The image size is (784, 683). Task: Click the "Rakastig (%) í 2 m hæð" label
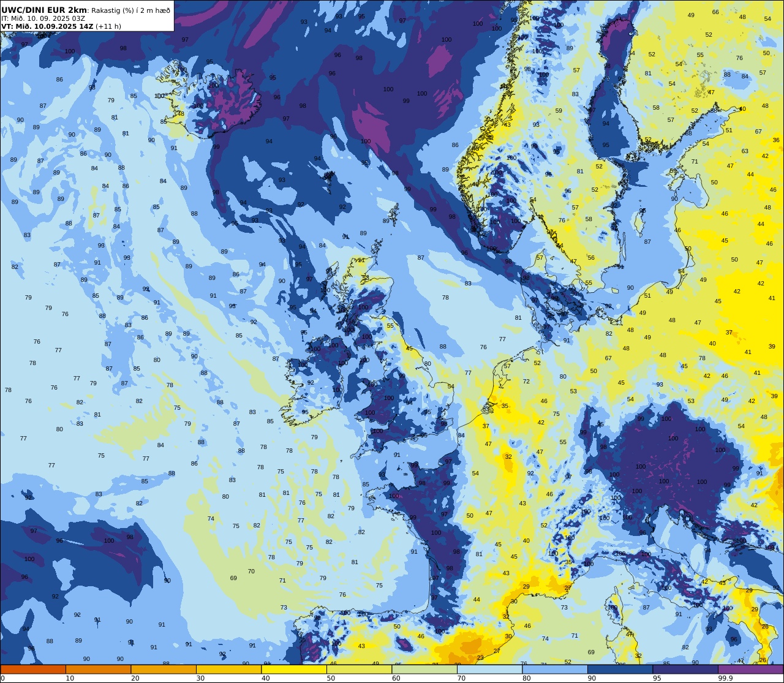[x=131, y=10]
